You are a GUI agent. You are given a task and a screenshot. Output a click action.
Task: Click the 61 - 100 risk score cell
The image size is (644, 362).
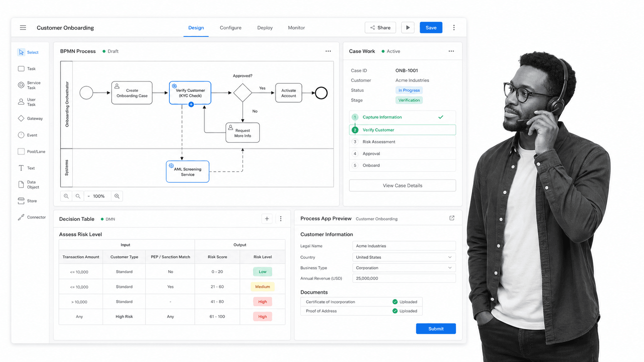(x=217, y=317)
